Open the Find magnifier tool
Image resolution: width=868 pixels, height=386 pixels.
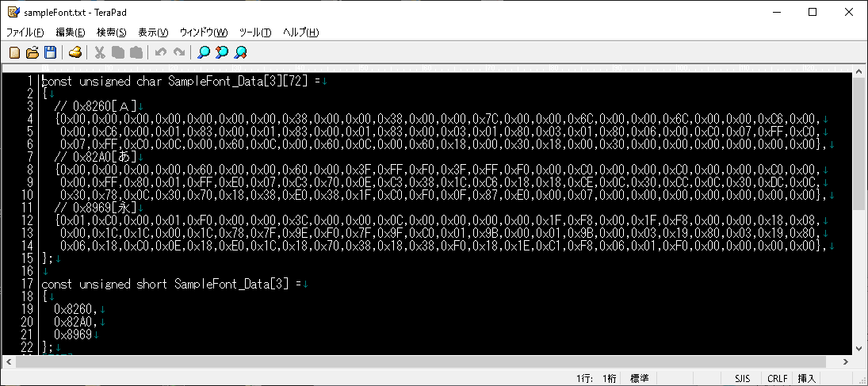(x=205, y=52)
